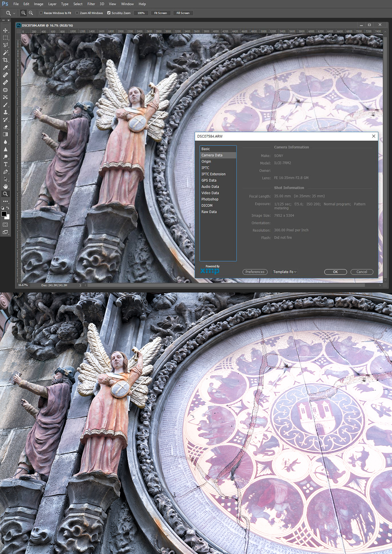This screenshot has height=554, width=392.
Task: Disable Scrubby Zoom checkbox
Action: [109, 13]
